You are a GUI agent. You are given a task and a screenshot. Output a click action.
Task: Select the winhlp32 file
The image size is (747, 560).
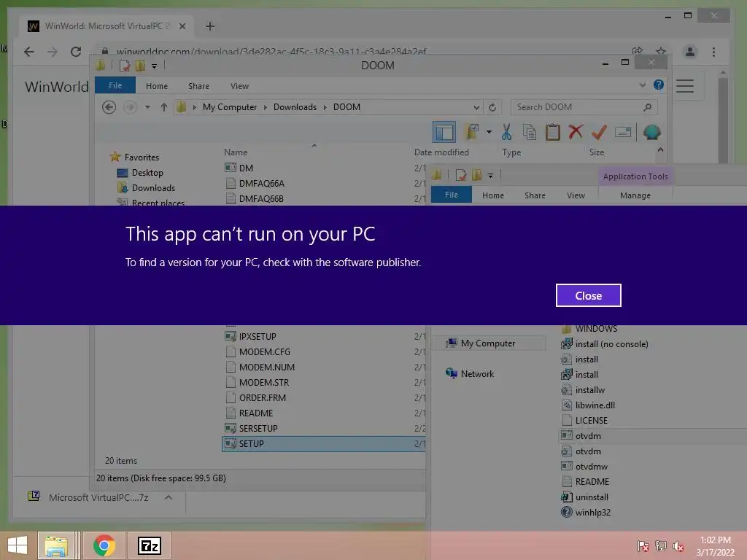tap(592, 512)
